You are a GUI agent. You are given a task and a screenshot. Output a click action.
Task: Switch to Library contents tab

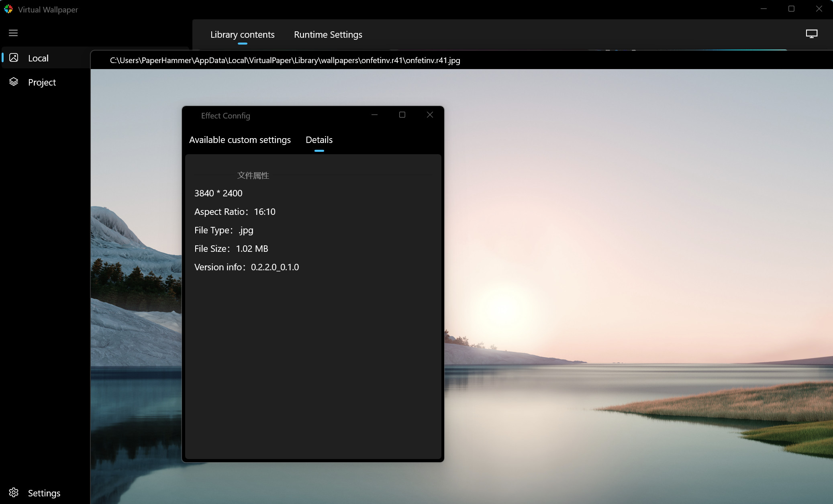[242, 35]
